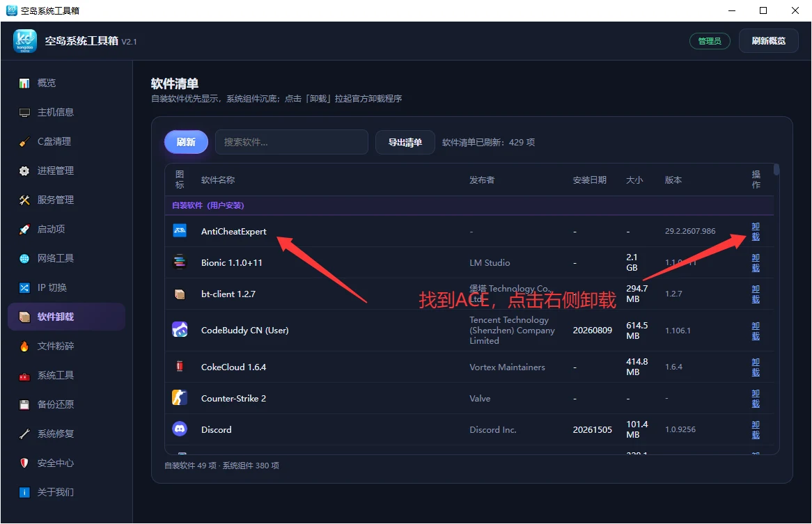Screen dimensions: 812x524
Task: Click the IP 切换 shuffle icon
Action: [24, 287]
